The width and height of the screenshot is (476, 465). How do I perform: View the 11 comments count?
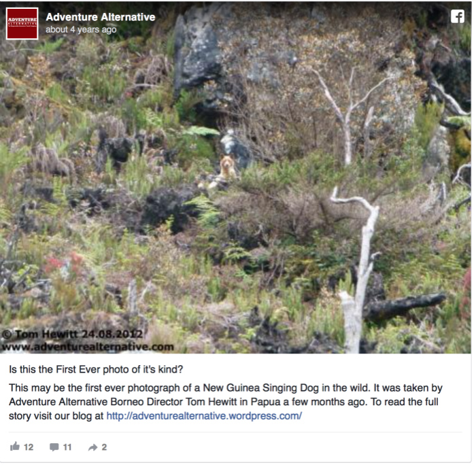coord(67,447)
